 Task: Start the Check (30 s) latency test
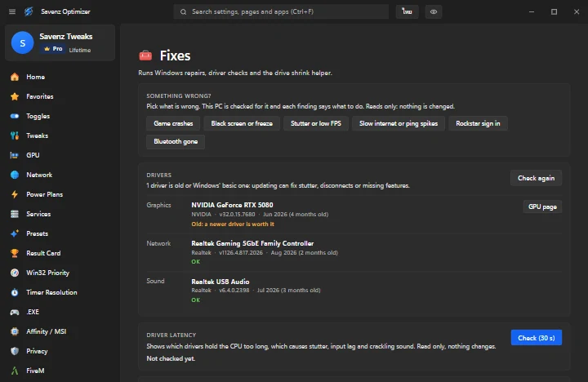pyautogui.click(x=537, y=338)
